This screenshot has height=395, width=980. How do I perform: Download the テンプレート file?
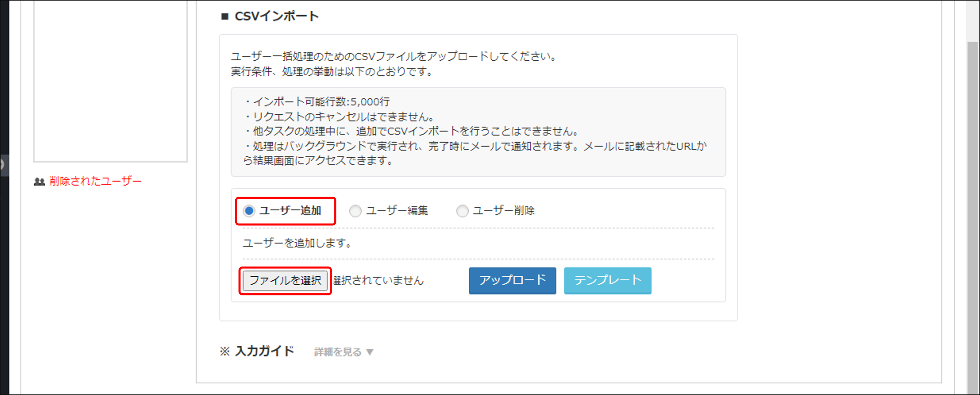point(608,281)
